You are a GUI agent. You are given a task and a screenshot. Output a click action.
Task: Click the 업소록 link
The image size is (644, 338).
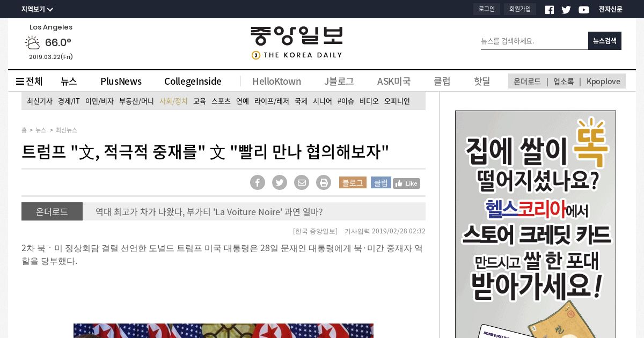pyautogui.click(x=563, y=82)
